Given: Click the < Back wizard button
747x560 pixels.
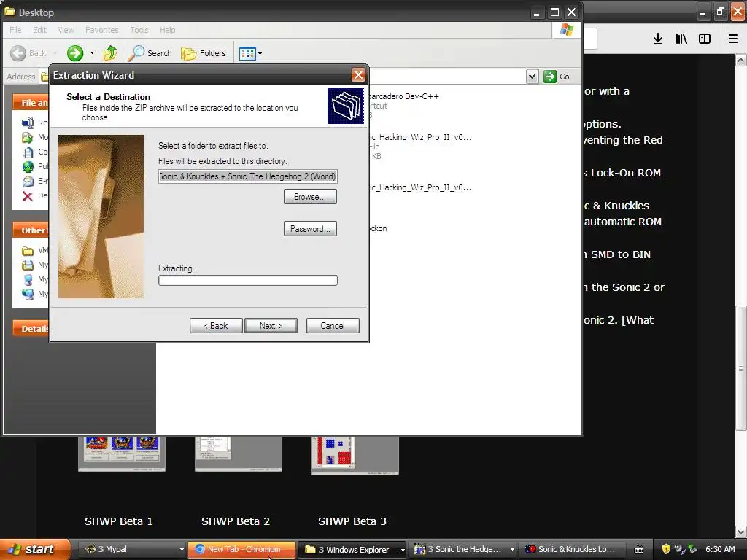Looking at the screenshot, I should (216, 326).
